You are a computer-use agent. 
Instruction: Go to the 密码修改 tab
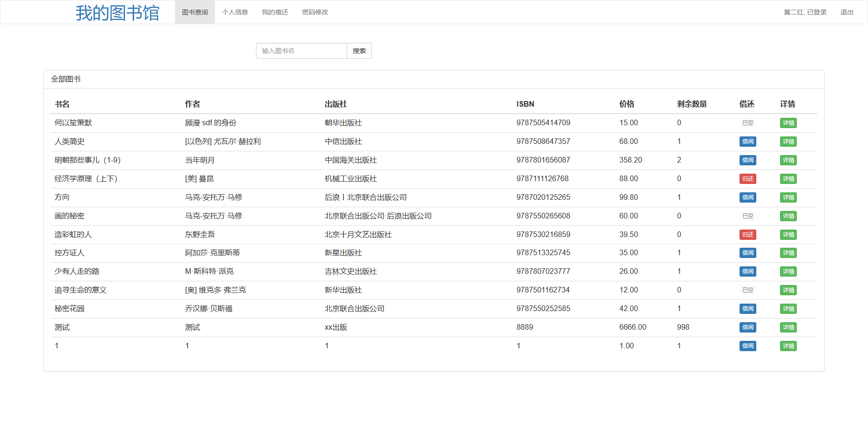[x=315, y=12]
